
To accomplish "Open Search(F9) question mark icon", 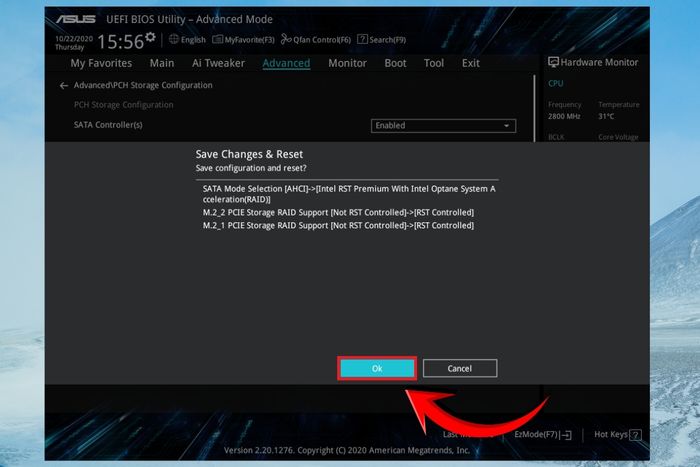I will click(362, 39).
